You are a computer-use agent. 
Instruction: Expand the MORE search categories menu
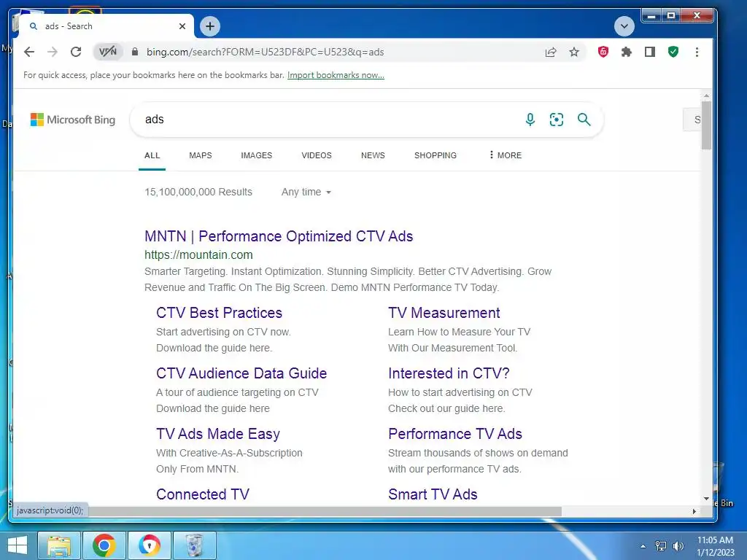506,155
